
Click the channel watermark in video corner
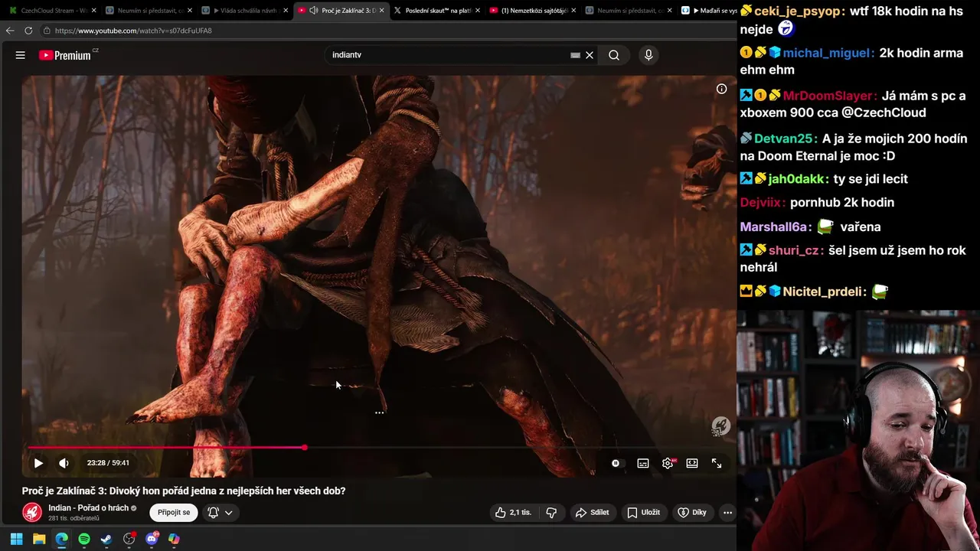coord(720,426)
